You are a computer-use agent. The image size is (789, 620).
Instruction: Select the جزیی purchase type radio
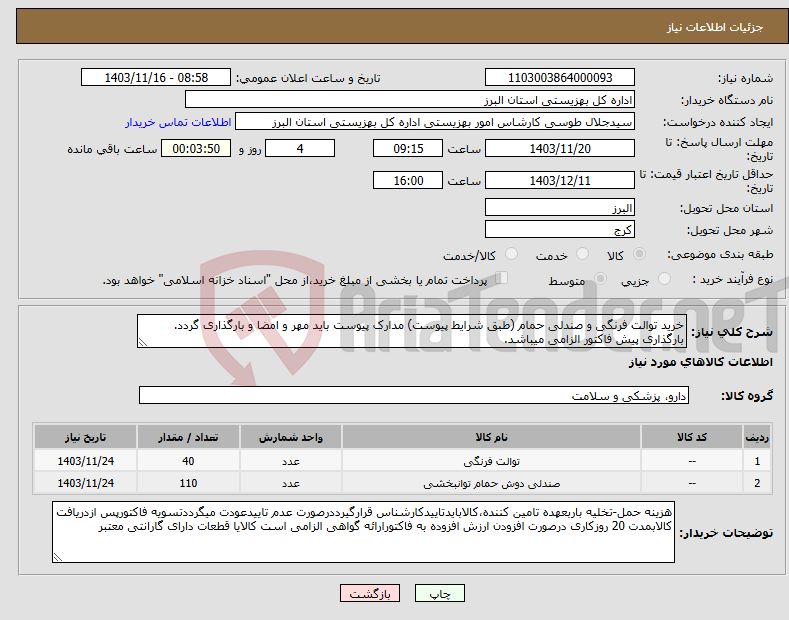click(x=664, y=279)
